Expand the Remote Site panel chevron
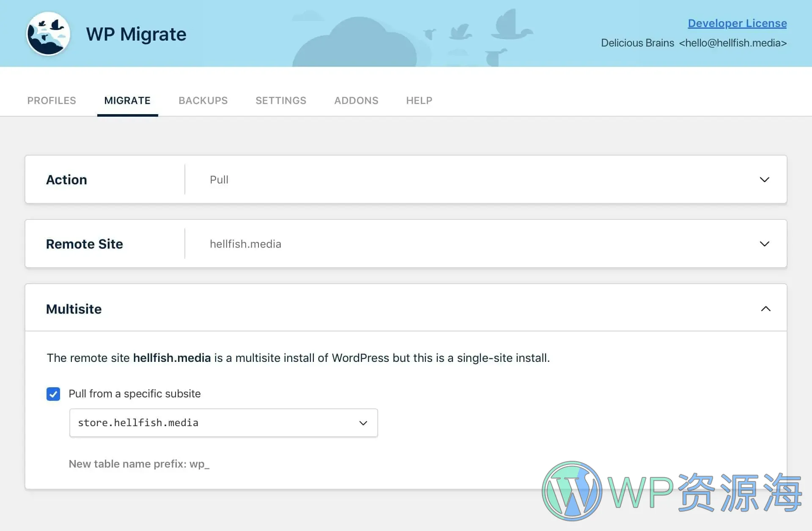812x531 pixels. 764,244
